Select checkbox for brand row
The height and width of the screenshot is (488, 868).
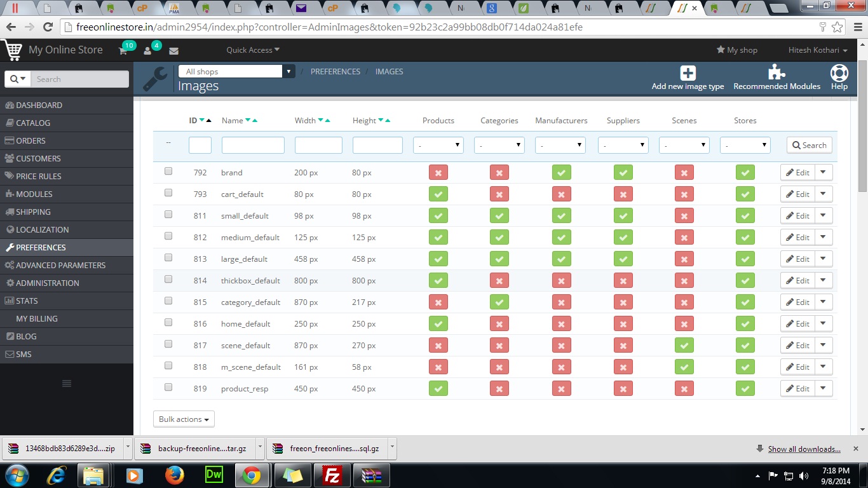click(168, 171)
